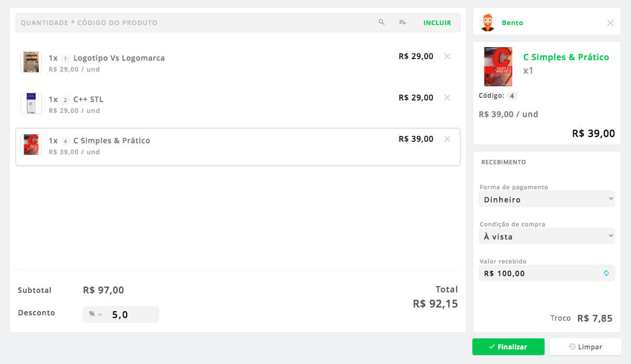Click the C Simples & Prático cover image
The height and width of the screenshot is (364, 631).
point(498,66)
